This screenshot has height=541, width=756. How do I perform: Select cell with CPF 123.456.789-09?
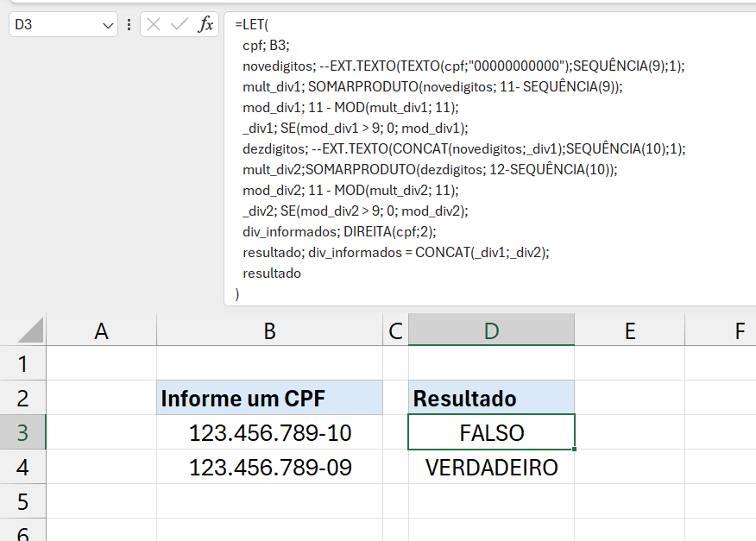click(269, 468)
